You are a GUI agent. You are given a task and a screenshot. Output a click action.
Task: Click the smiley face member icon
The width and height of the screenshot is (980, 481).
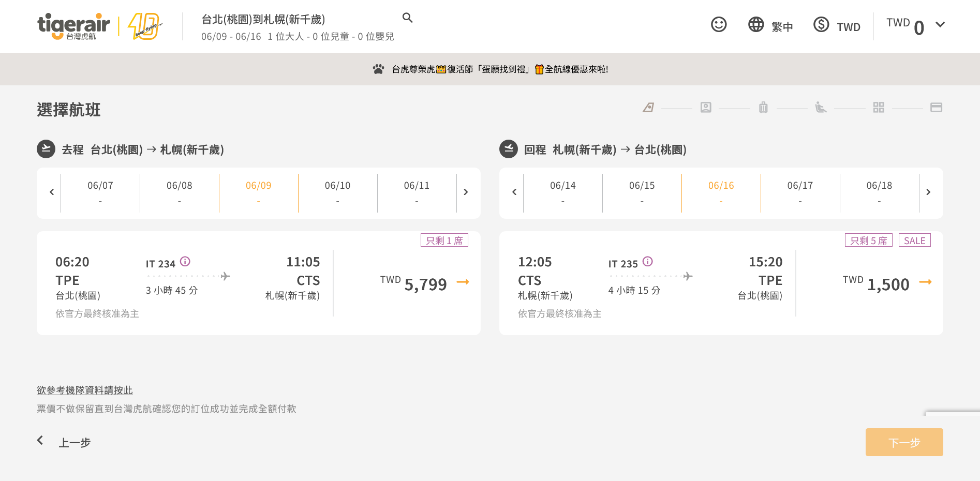(719, 24)
